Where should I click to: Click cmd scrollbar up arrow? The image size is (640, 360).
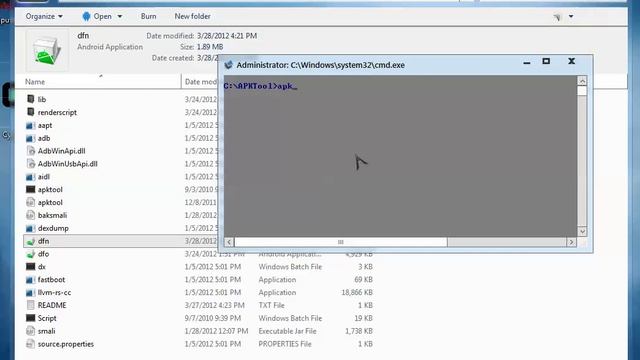[582, 80]
